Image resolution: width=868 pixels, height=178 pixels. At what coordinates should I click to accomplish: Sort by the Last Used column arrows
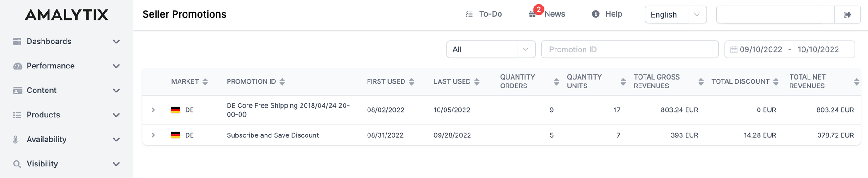click(477, 81)
